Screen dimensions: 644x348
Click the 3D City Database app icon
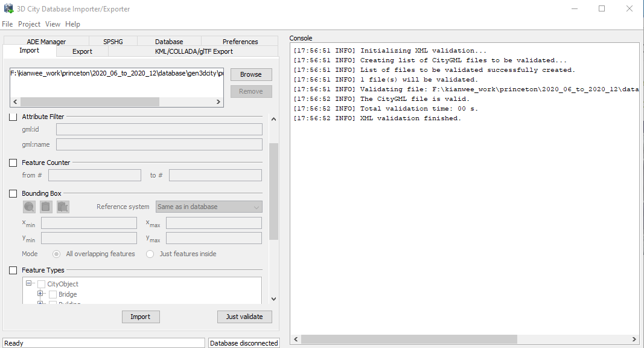point(8,8)
